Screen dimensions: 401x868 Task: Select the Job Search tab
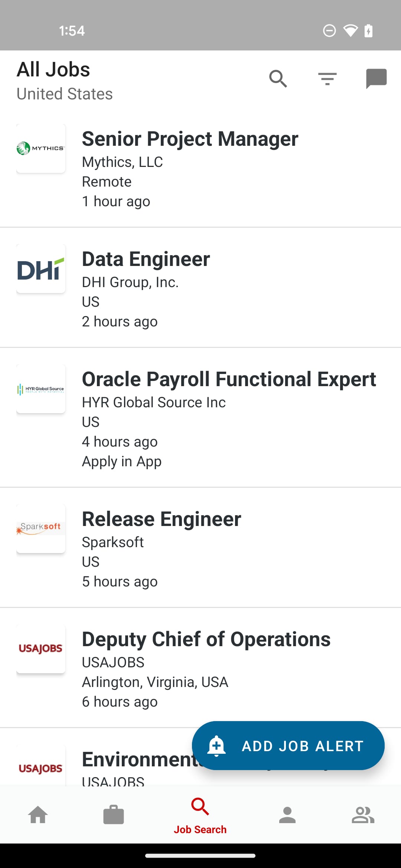coord(200,815)
